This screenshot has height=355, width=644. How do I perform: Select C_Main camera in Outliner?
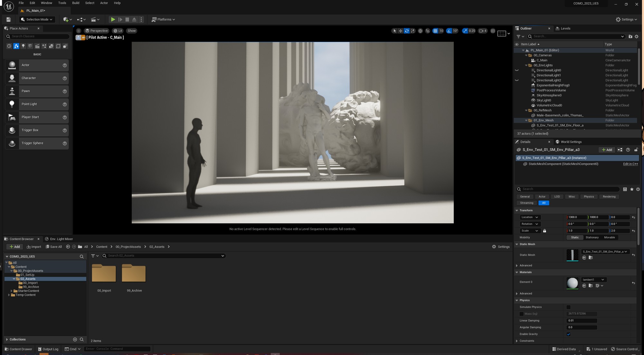coord(542,60)
